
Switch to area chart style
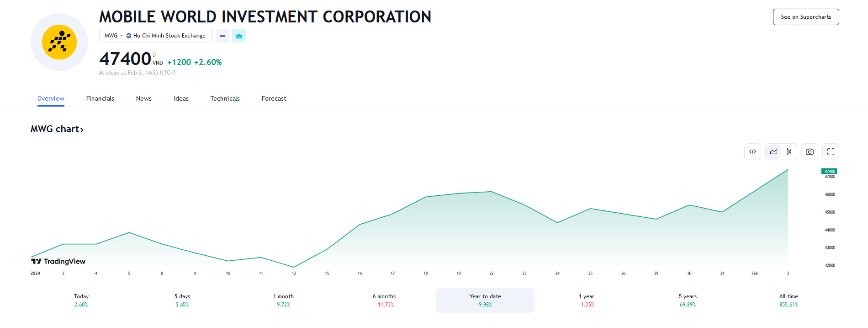click(773, 152)
